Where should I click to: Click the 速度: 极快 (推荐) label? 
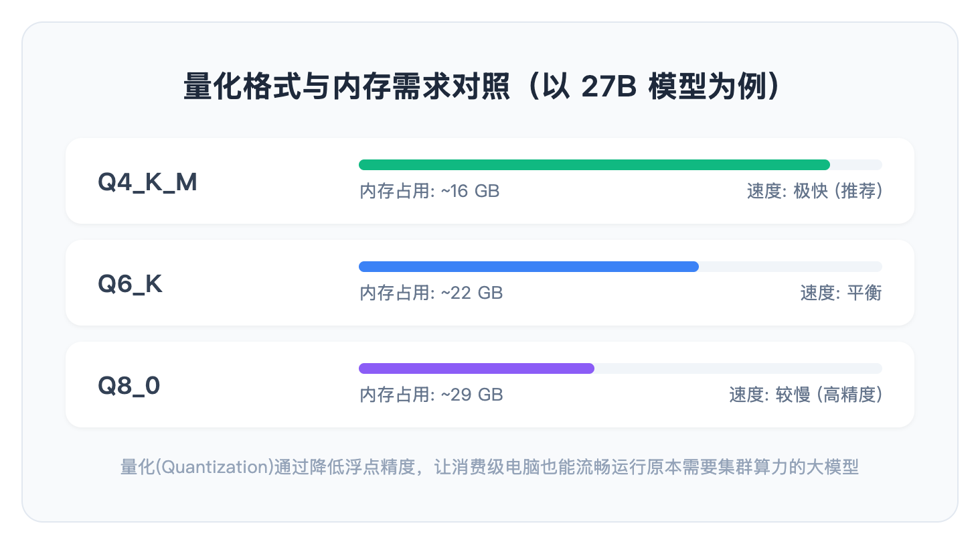click(815, 192)
